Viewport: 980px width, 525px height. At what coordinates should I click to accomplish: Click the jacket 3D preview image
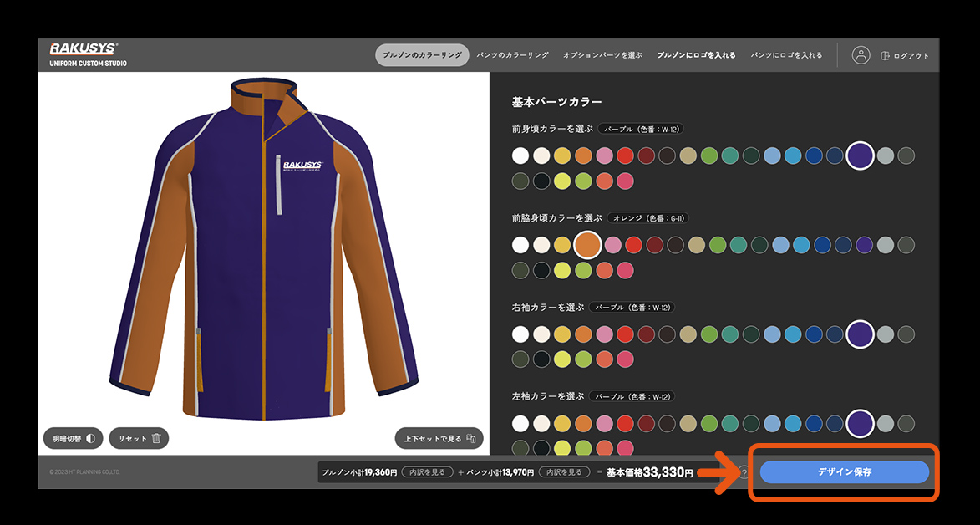click(263, 251)
